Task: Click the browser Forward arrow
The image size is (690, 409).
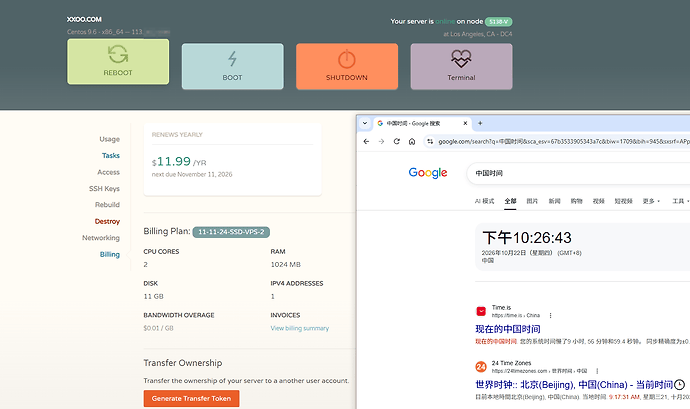Action: click(382, 141)
